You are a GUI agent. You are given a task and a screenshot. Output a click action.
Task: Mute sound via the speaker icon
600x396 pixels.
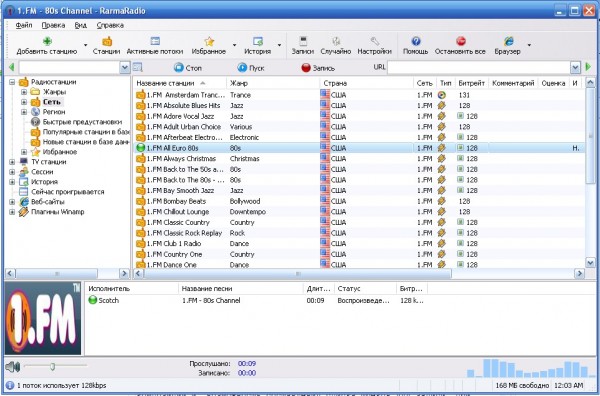pyautogui.click(x=13, y=367)
